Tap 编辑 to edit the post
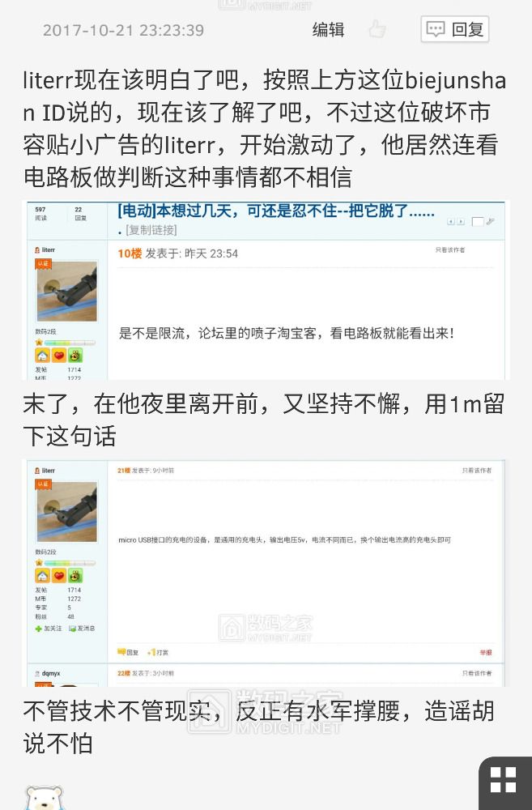The width and height of the screenshot is (532, 810). point(329,29)
